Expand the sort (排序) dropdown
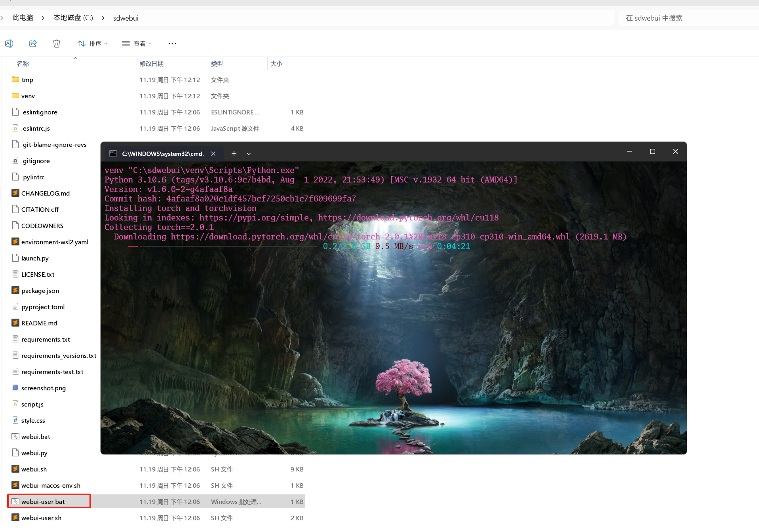Screen dimensions: 759x532 tap(93, 44)
